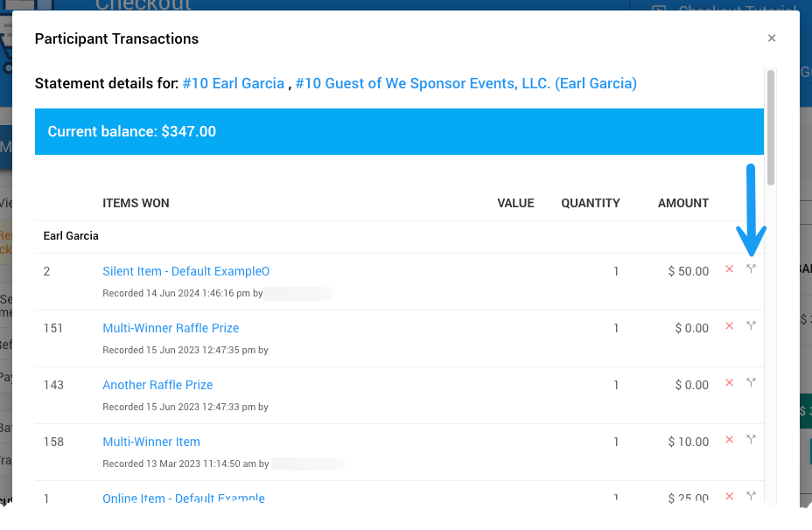The height and width of the screenshot is (530, 812).
Task: Delete the Another Raffle Prize entry
Action: 729,383
